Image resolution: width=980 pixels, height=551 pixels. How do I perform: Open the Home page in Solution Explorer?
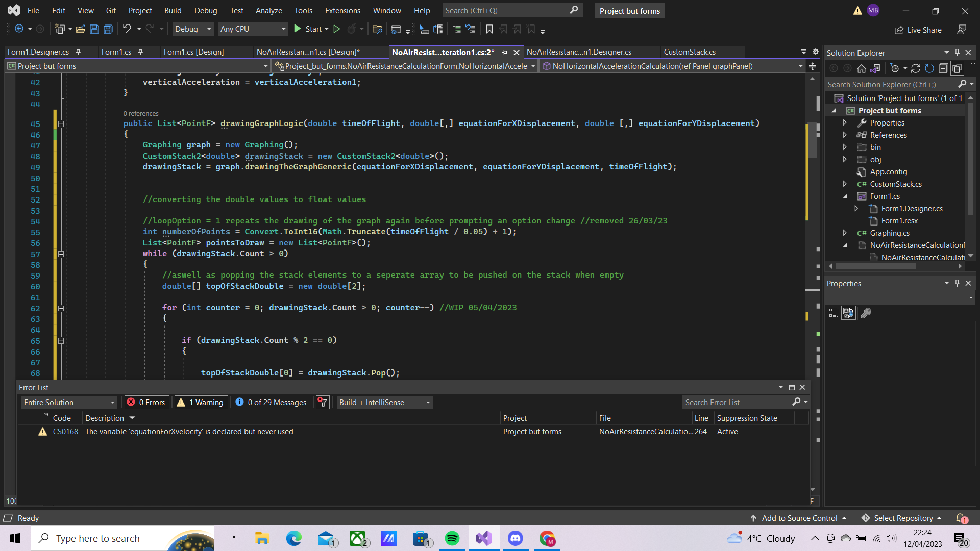coord(862,68)
